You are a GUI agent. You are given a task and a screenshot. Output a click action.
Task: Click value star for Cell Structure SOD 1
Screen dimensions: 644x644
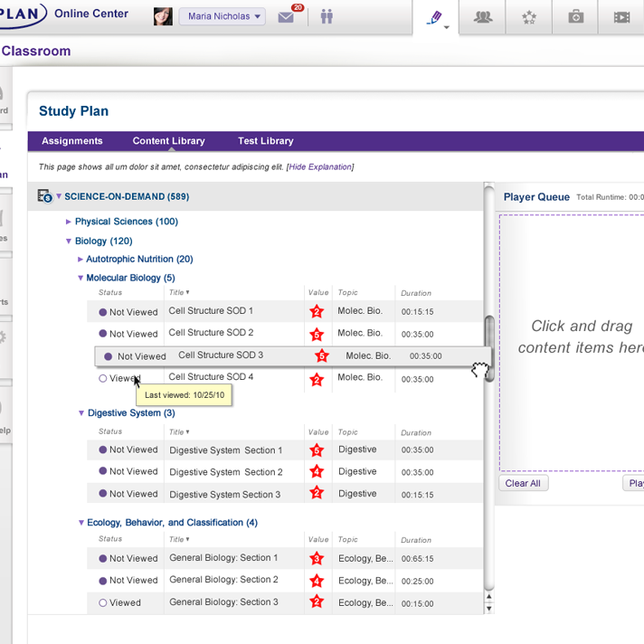pyautogui.click(x=317, y=312)
